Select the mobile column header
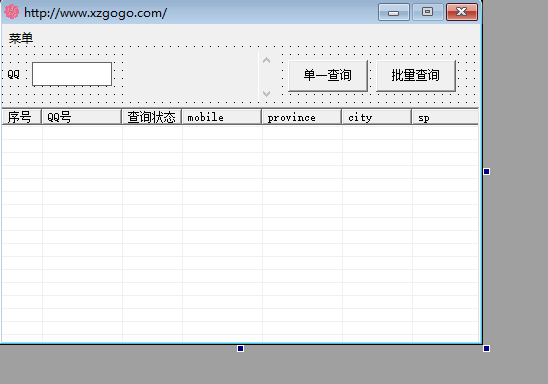548x384 pixels. [222, 117]
